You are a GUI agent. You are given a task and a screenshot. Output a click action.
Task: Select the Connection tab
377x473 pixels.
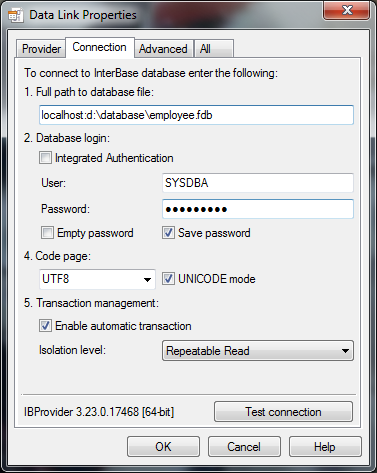100,47
